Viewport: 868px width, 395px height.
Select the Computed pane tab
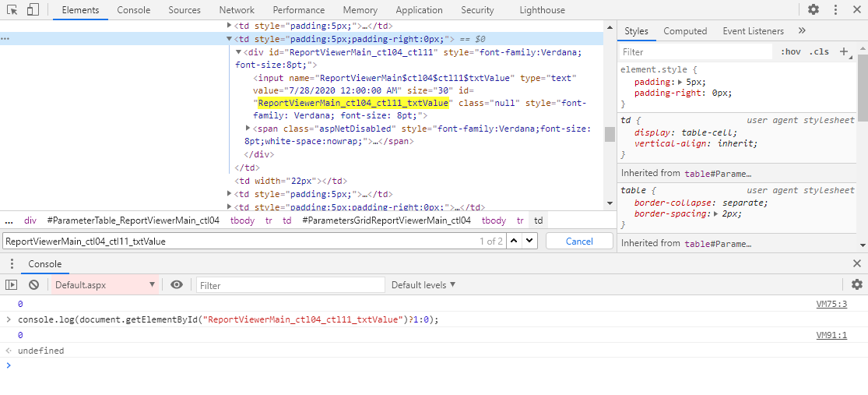coord(685,31)
